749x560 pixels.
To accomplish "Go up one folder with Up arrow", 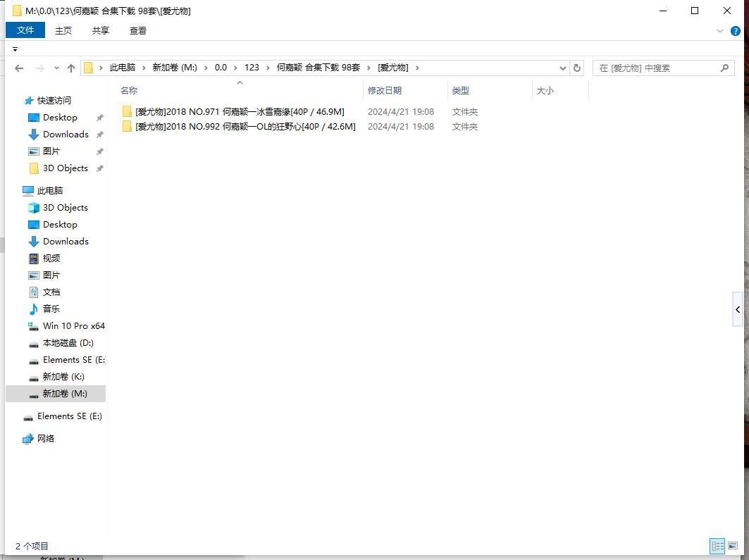I will [71, 68].
